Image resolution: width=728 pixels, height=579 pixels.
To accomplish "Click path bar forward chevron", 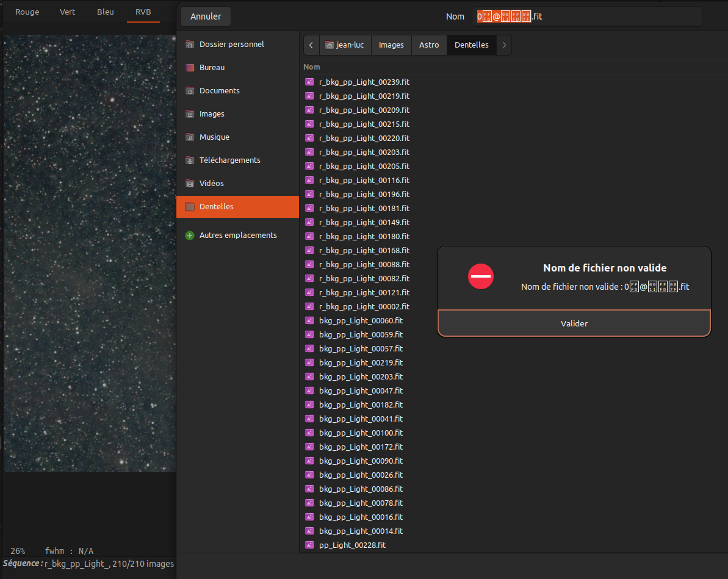I will coord(504,45).
